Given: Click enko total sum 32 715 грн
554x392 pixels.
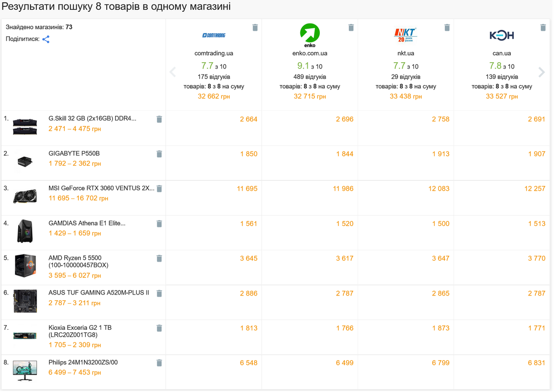Looking at the screenshot, I should click(310, 97).
